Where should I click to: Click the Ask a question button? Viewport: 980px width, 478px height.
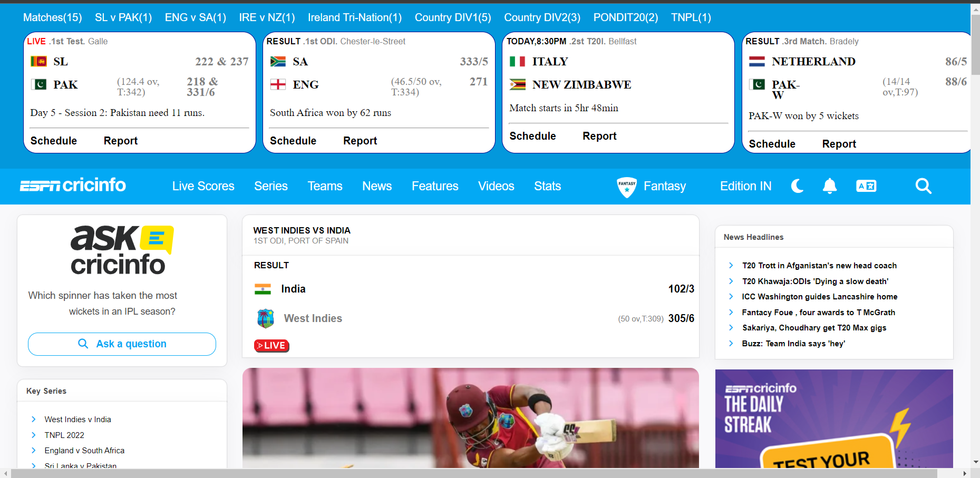[122, 344]
